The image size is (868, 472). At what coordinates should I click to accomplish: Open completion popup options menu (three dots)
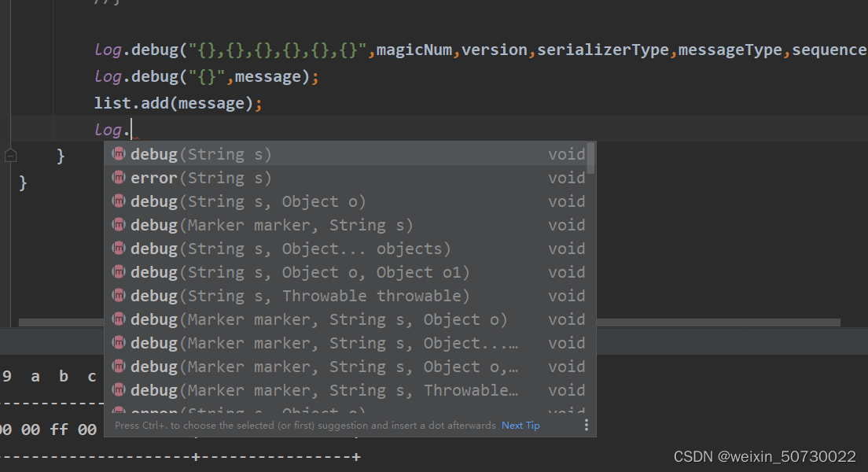tap(587, 425)
